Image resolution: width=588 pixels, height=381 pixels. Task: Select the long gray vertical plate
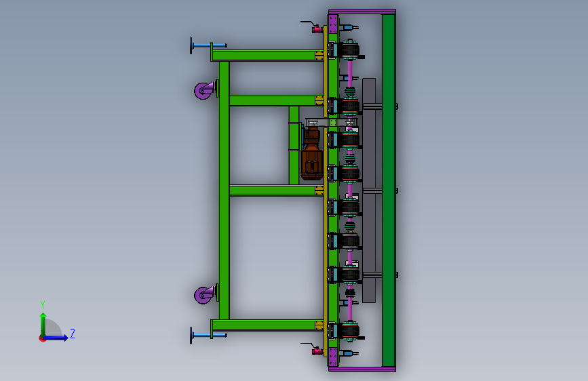pyautogui.click(x=369, y=190)
